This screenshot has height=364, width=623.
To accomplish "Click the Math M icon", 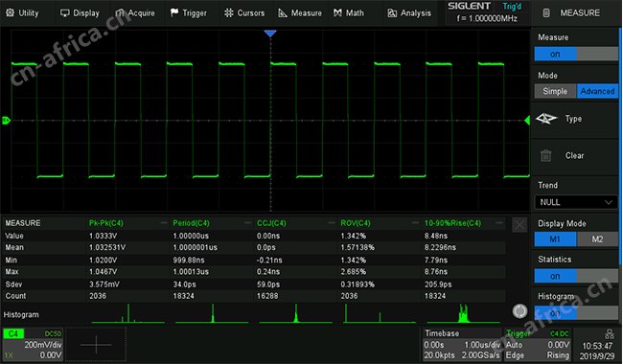I will (x=337, y=13).
